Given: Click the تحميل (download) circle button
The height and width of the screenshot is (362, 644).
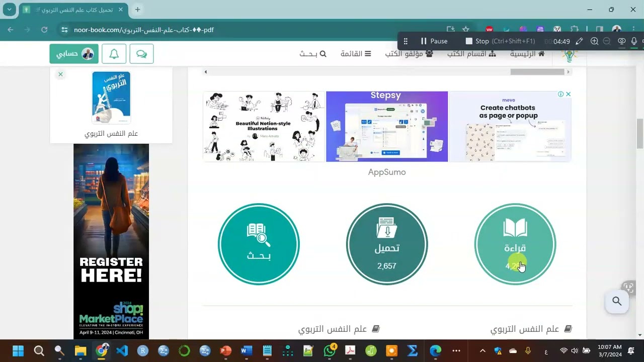Looking at the screenshot, I should coord(387,244).
